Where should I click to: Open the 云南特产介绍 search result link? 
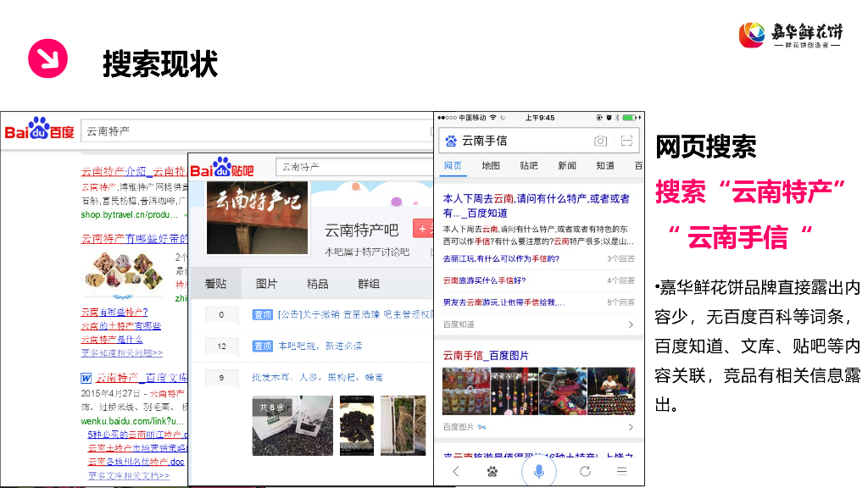(x=133, y=171)
